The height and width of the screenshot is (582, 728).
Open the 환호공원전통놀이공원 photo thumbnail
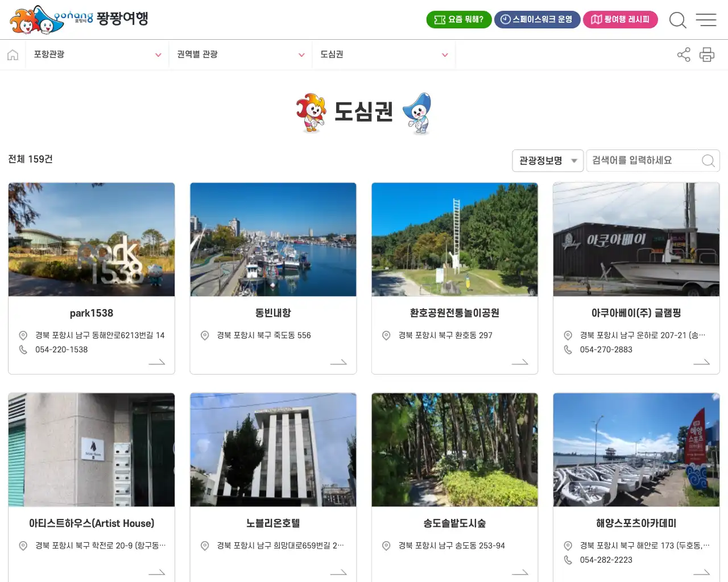pyautogui.click(x=454, y=239)
